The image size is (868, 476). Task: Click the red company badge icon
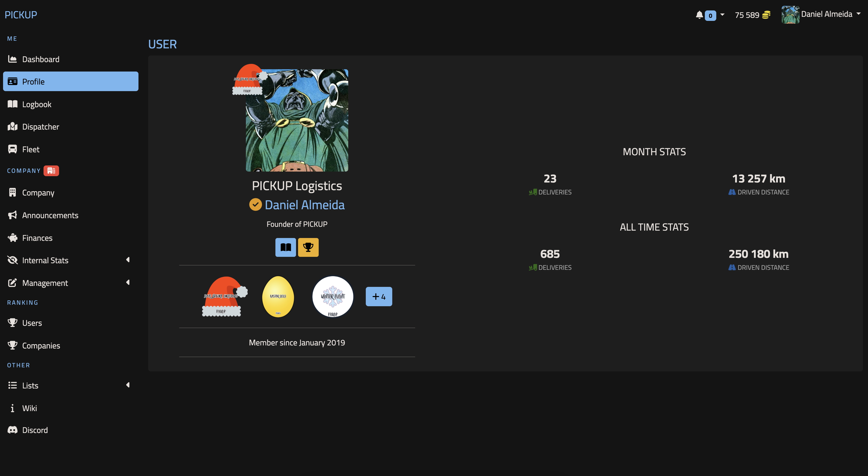[x=51, y=171]
